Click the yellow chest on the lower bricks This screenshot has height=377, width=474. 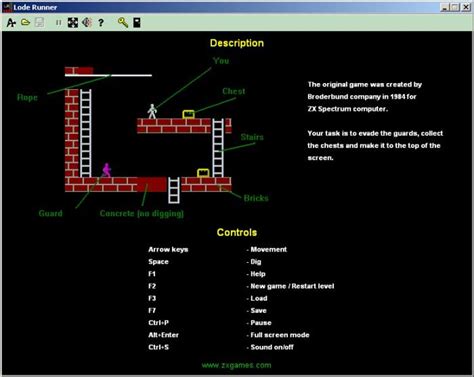[203, 173]
